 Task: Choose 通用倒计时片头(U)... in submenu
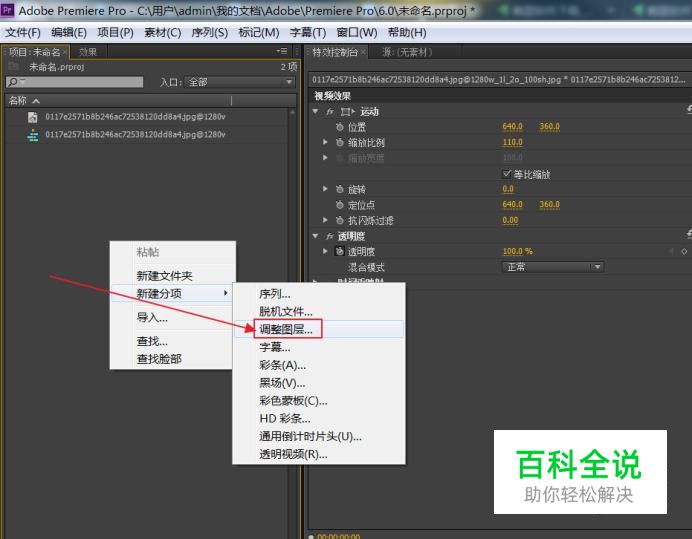coord(319,437)
